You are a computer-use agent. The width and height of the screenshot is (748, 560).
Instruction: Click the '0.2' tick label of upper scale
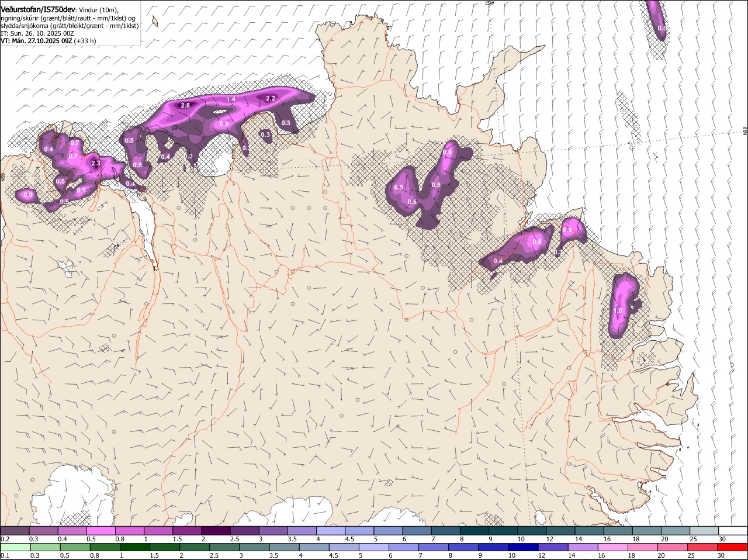pos(5,539)
